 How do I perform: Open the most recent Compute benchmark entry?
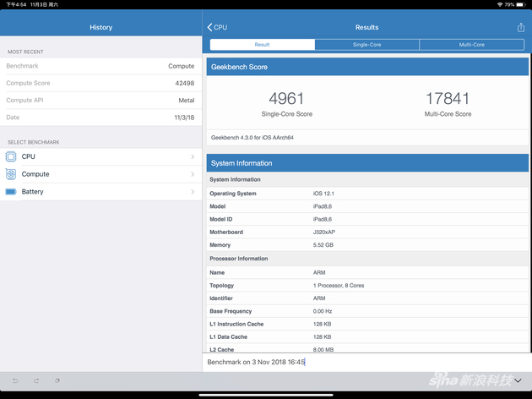100,66
